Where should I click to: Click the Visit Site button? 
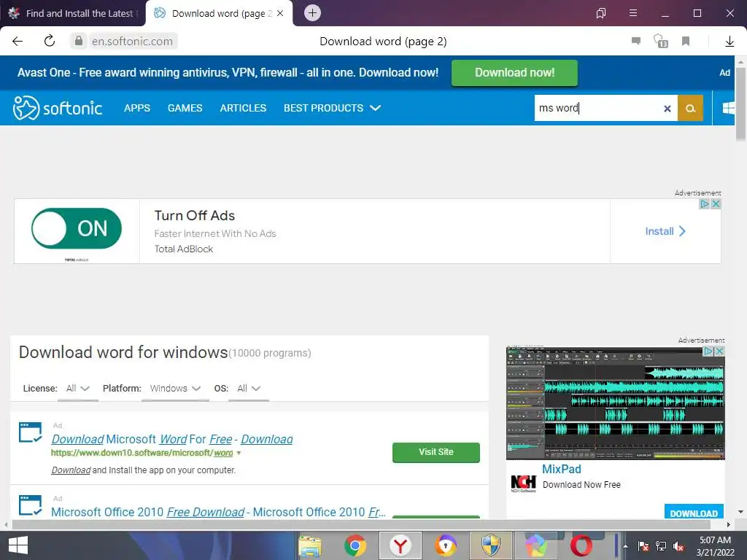pyautogui.click(x=436, y=452)
